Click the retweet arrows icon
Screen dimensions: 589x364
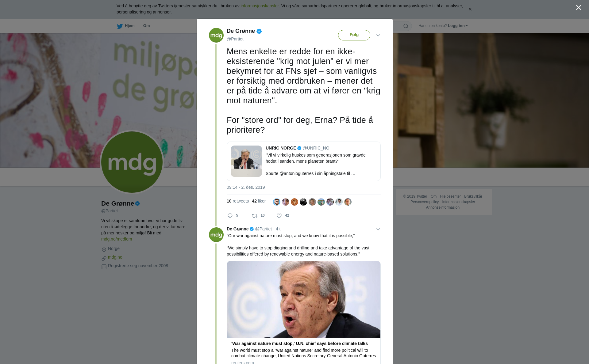coord(255,216)
